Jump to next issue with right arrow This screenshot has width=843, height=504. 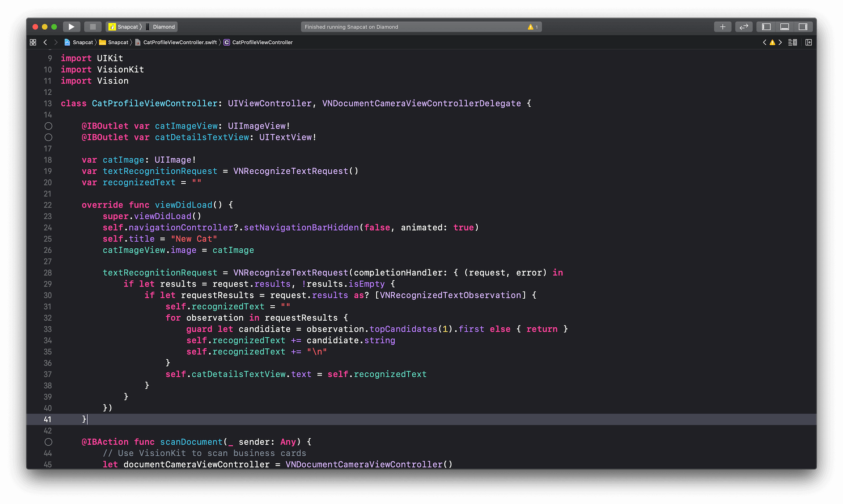click(x=780, y=42)
